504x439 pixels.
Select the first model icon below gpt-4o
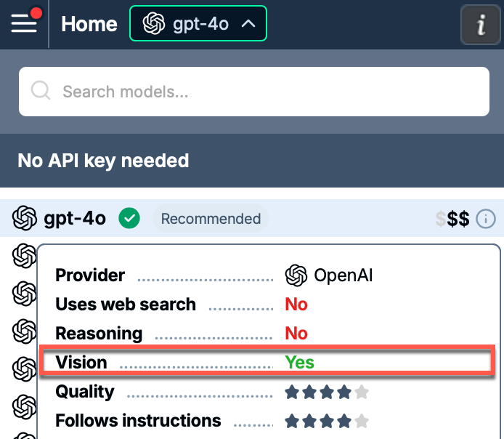click(24, 256)
